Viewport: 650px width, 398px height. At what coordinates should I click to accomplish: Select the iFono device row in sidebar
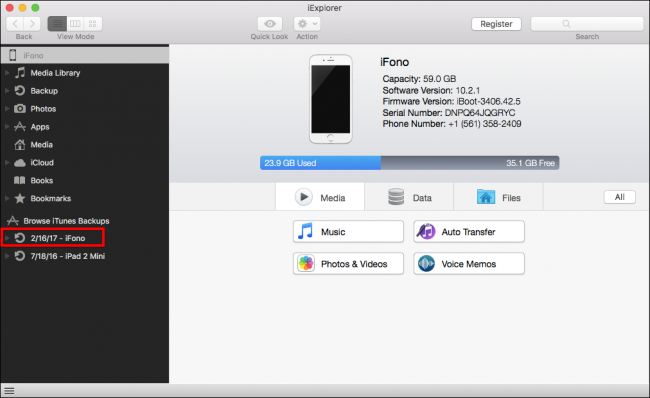85,55
